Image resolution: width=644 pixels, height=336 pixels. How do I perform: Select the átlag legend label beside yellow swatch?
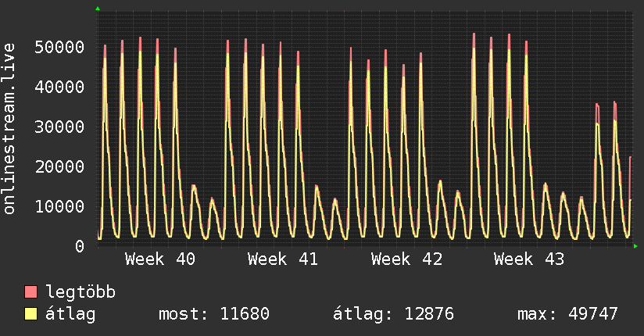tap(70, 314)
